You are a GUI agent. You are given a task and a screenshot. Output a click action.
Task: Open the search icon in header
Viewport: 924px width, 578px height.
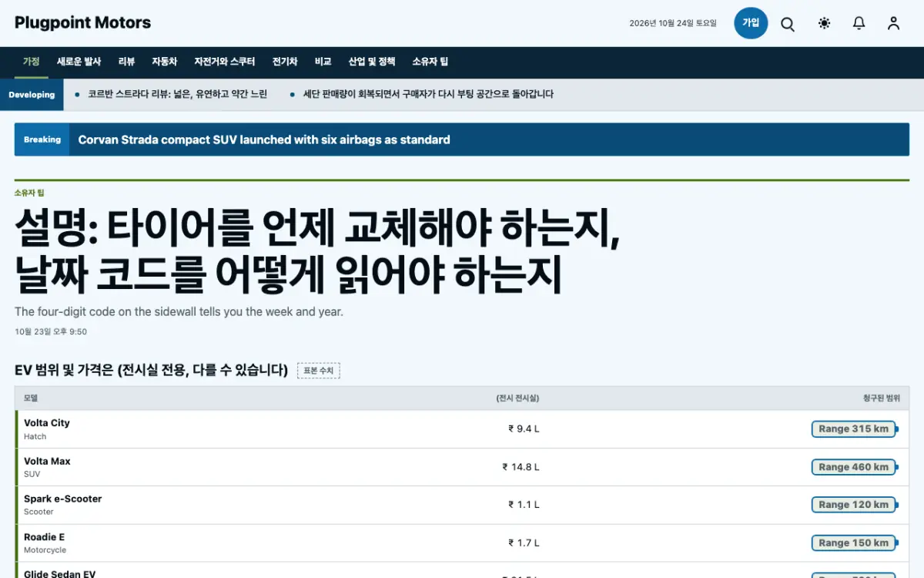788,24
